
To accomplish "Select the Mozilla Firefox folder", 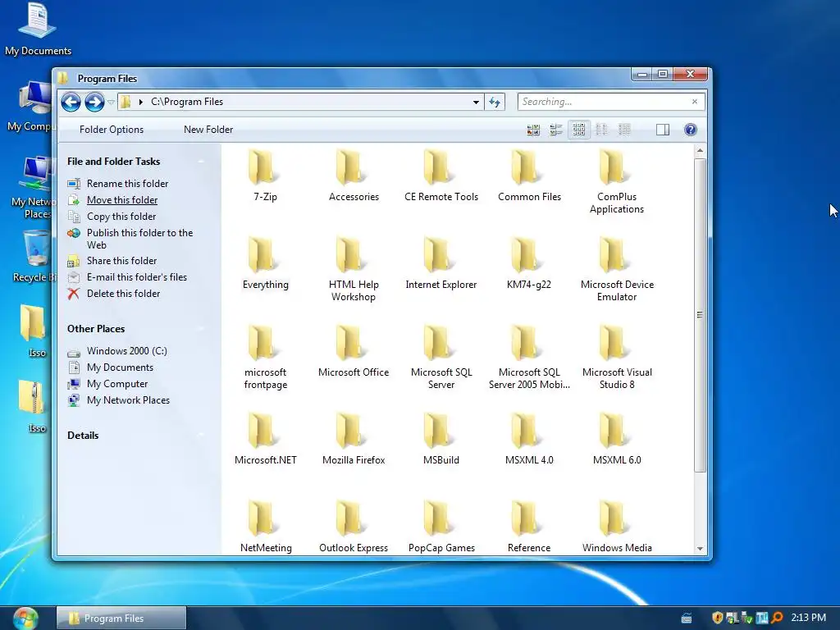I will point(354,440).
